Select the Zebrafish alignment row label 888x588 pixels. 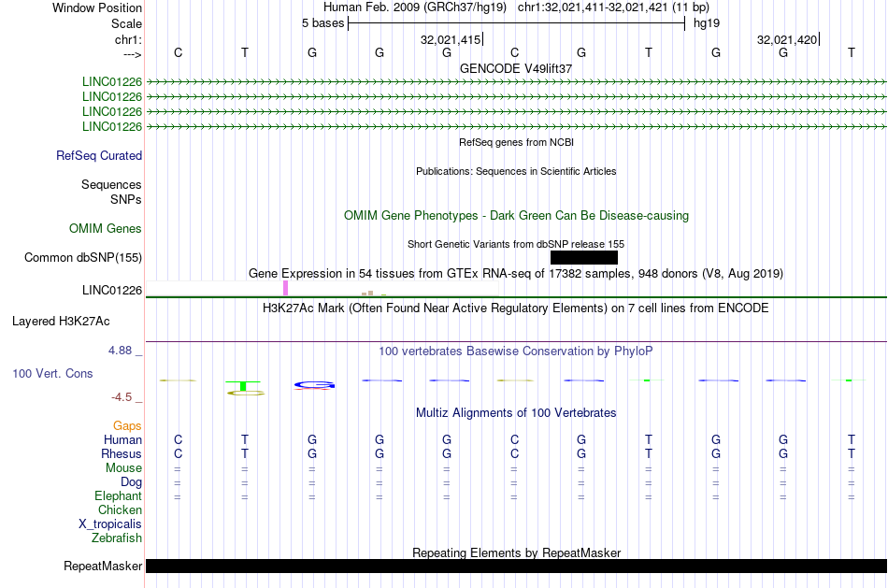(117, 538)
